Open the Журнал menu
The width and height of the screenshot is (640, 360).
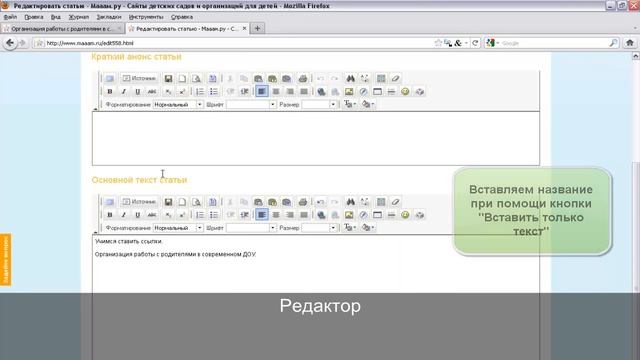point(78,17)
